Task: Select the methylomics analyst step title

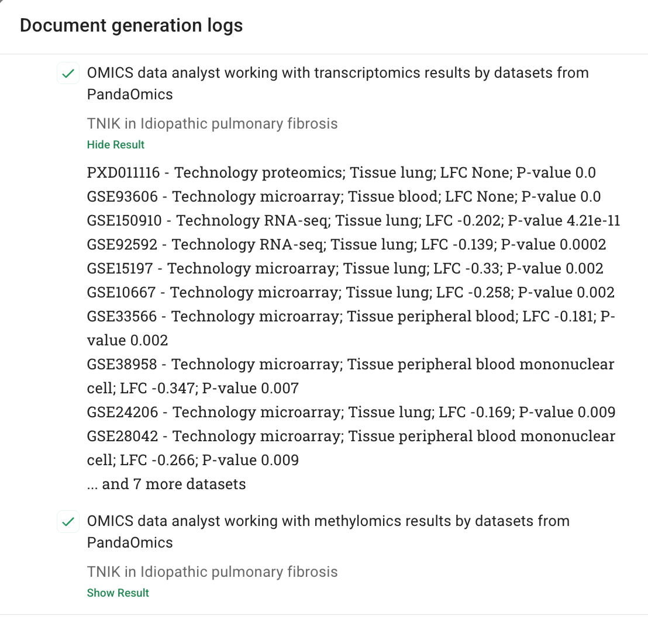Action: click(x=328, y=521)
